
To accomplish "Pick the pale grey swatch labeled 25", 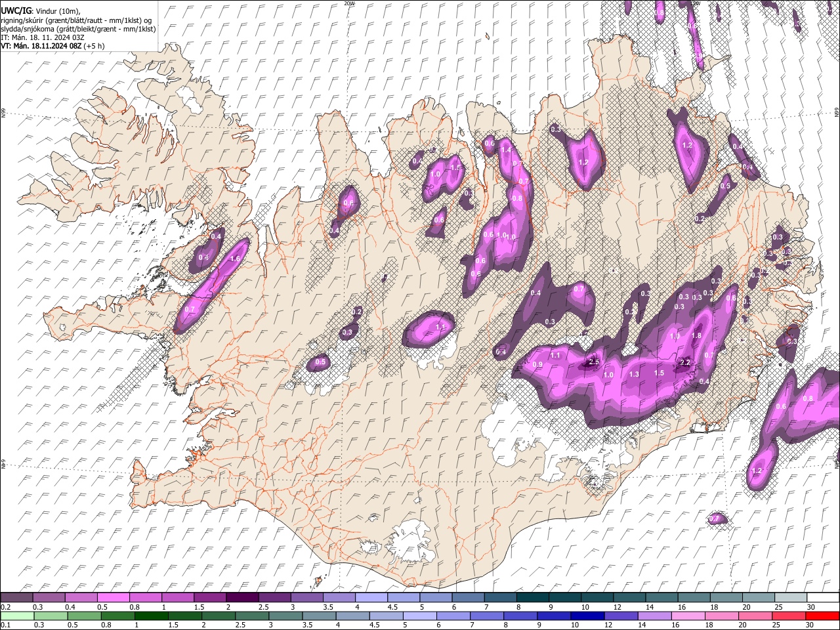I will 791,598.
